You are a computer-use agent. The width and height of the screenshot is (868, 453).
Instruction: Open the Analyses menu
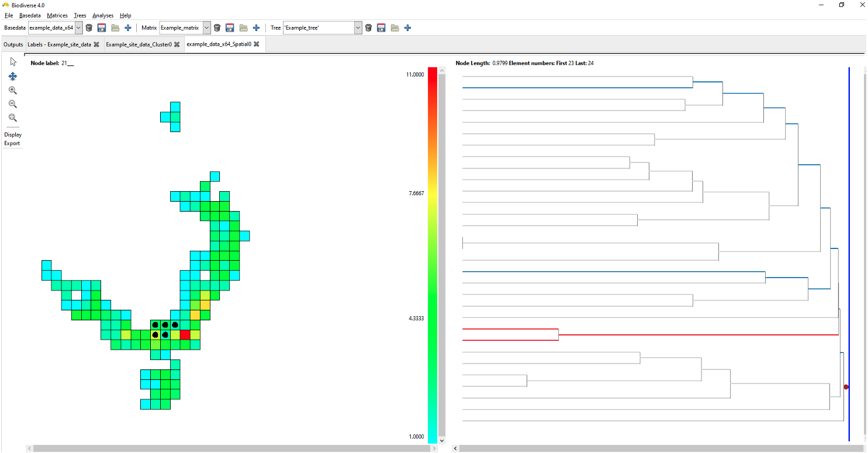pos(103,15)
